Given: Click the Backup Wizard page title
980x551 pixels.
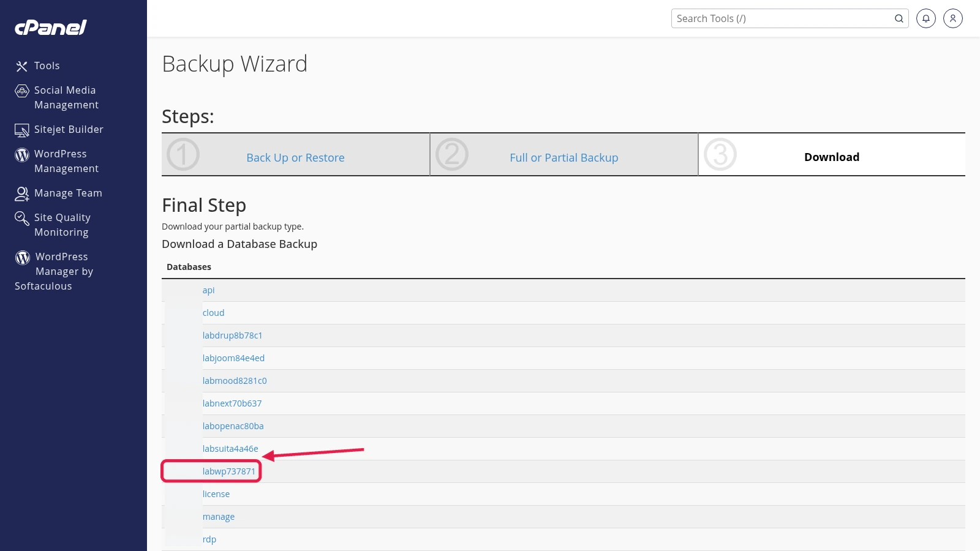Looking at the screenshot, I should [235, 64].
